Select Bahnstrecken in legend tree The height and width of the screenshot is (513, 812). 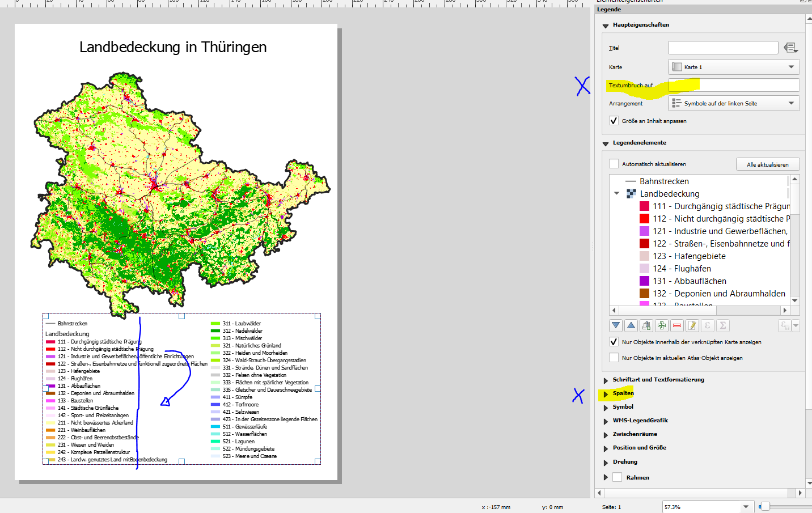click(664, 181)
